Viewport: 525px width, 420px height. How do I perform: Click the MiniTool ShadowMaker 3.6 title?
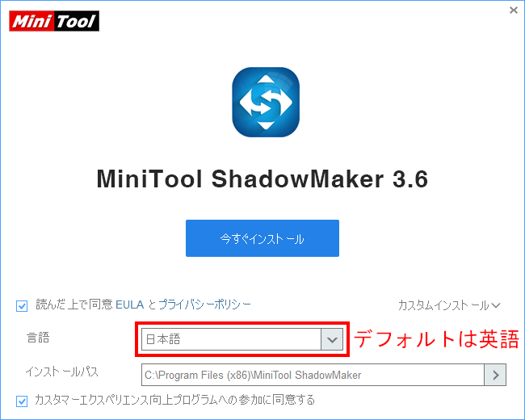click(262, 179)
